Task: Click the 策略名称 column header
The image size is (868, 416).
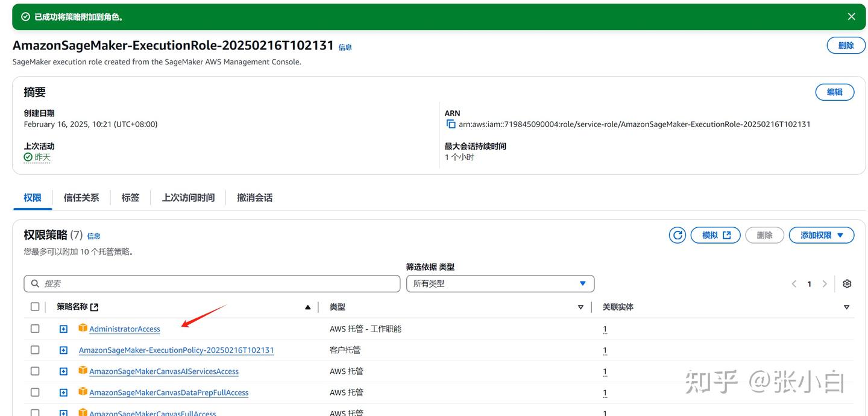Action: [72, 307]
